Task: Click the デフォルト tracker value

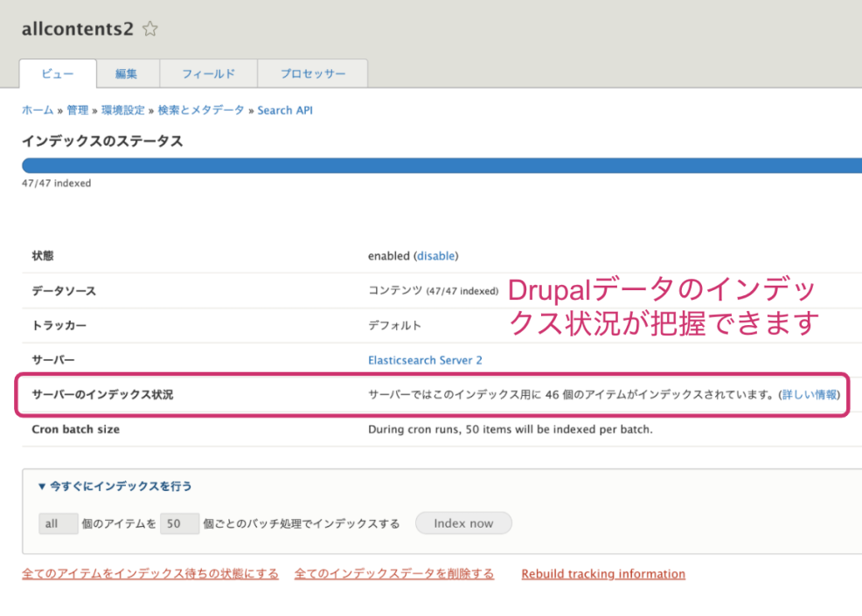Action: [394, 326]
